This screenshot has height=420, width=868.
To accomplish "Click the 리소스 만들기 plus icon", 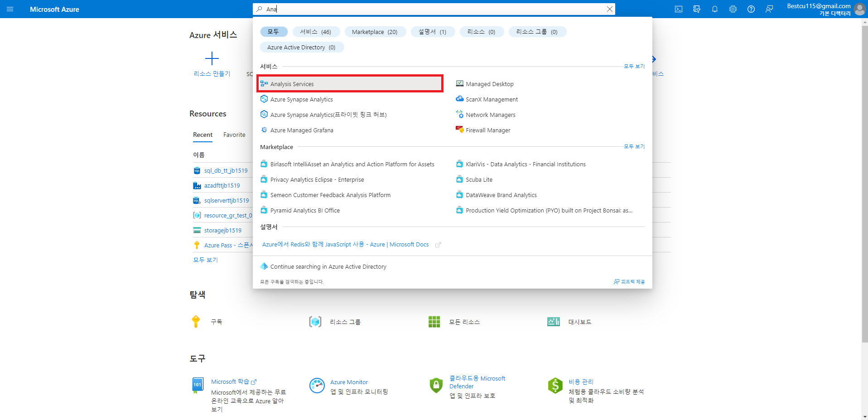I will pos(212,58).
